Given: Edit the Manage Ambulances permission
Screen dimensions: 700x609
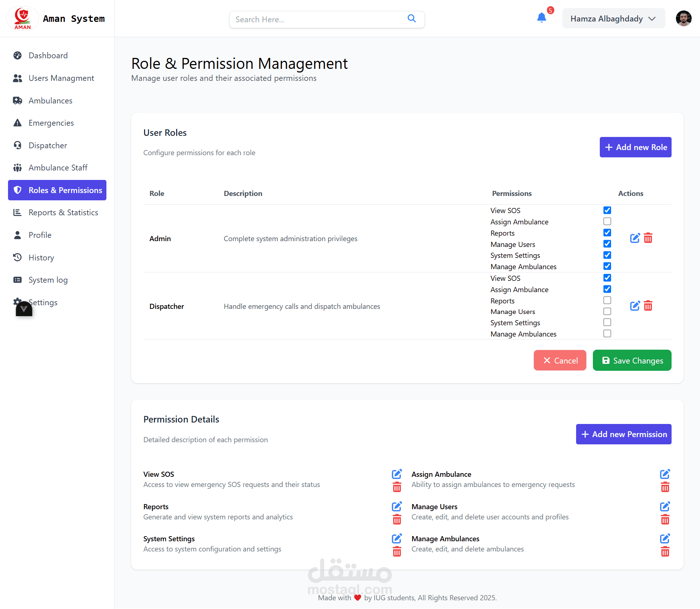Looking at the screenshot, I should tap(665, 538).
